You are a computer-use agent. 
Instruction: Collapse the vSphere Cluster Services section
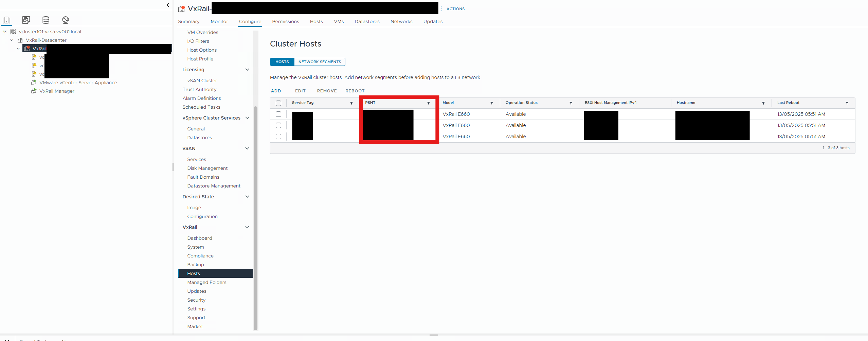pos(247,118)
